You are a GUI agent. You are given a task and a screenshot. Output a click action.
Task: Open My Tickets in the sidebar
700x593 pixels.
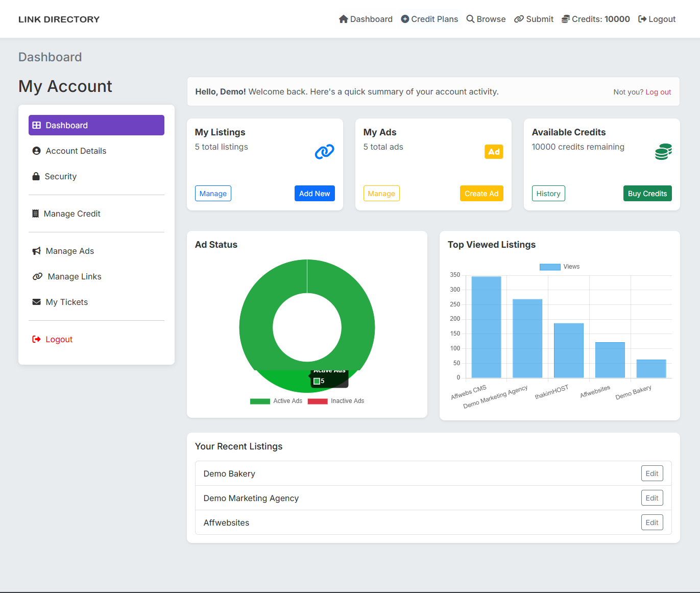tap(96, 302)
